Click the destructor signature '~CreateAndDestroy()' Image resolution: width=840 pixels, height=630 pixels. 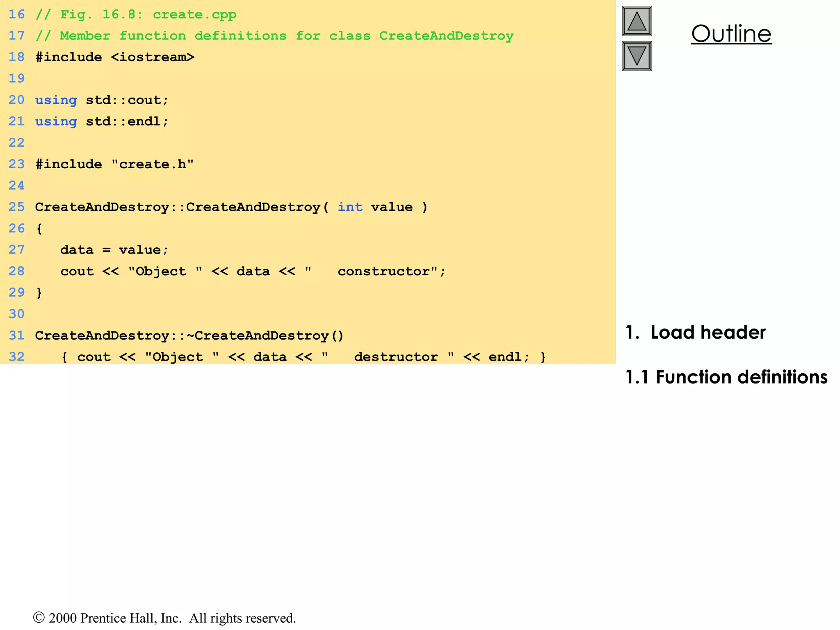tap(265, 336)
